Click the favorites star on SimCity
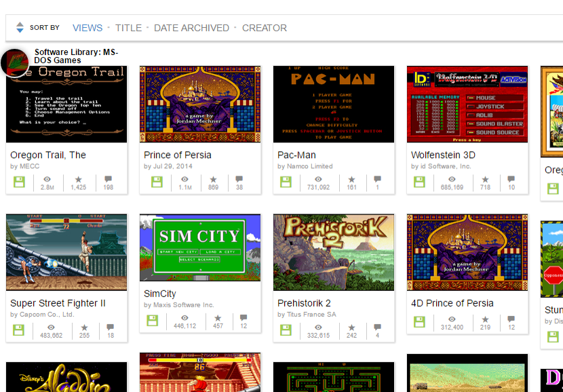This screenshot has height=392, width=563. 218,317
